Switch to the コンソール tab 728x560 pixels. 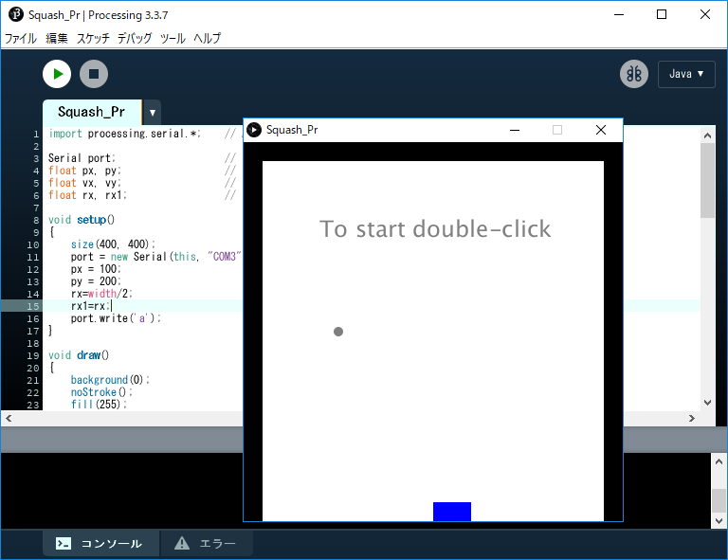click(x=101, y=543)
